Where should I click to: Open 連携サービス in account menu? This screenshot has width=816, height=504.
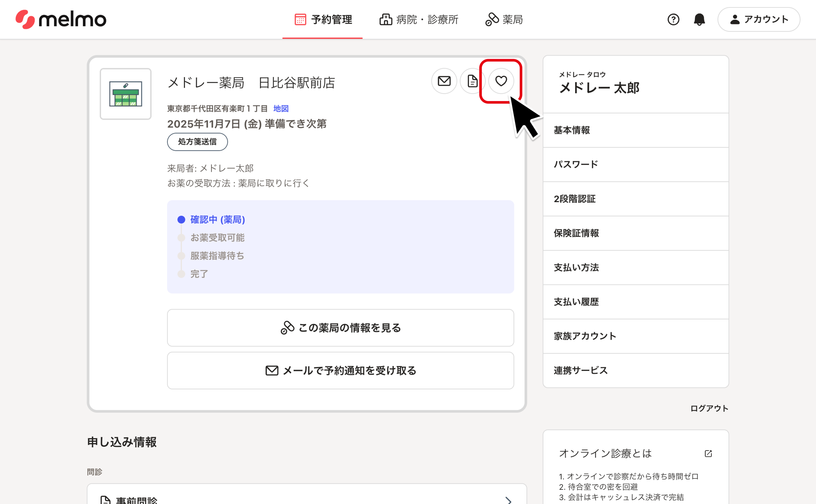click(636, 371)
